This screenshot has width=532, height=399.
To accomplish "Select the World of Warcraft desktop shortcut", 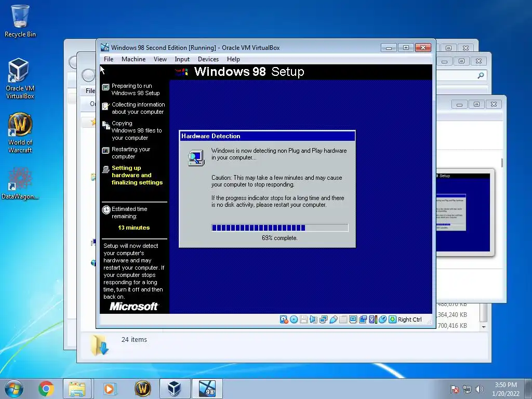I will click(20, 132).
